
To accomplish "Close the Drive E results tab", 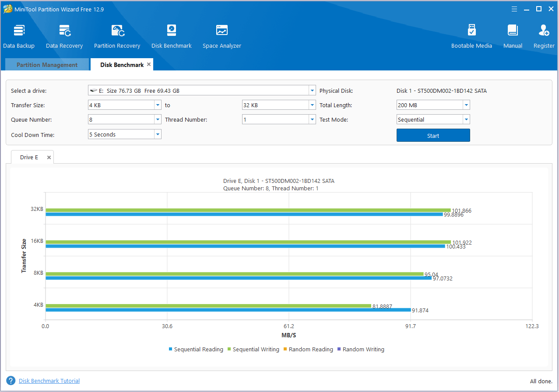I will 49,157.
